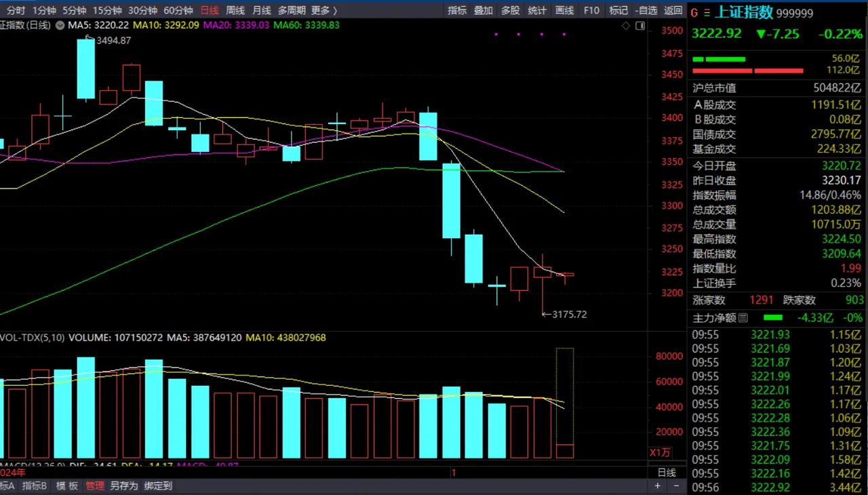
Task: Click the 跌家数 903 count
Action: point(854,300)
